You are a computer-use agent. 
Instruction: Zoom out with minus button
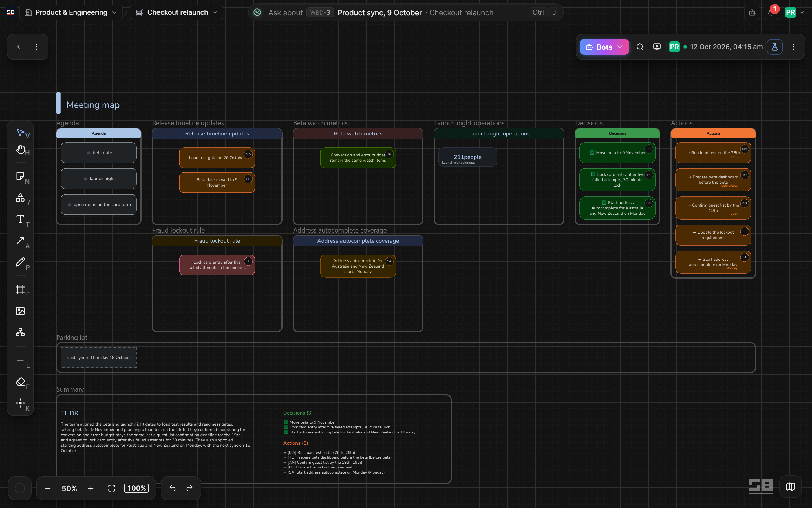[48, 488]
